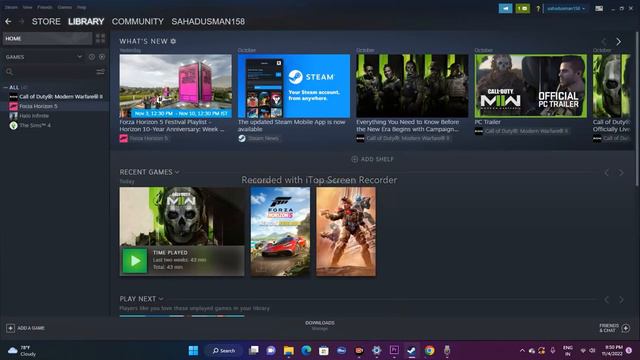Click the recent activity clock icon
The width and height of the screenshot is (640, 360).
pyautogui.click(x=92, y=57)
